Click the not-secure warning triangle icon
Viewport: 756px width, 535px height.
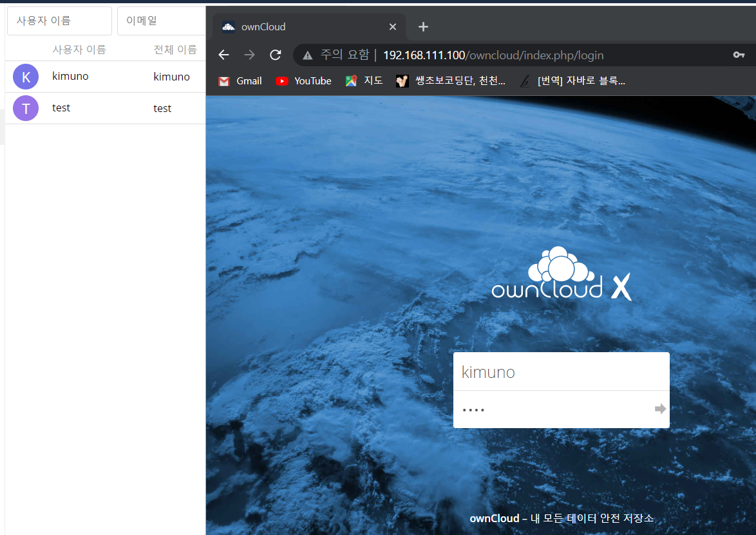coord(308,55)
